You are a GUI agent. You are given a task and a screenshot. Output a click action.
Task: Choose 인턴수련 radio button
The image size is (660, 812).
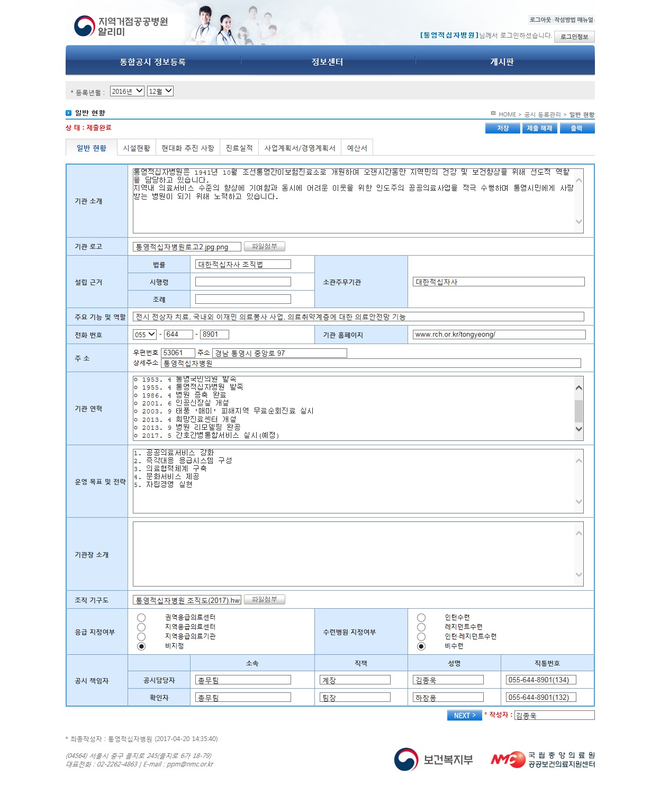click(x=421, y=618)
